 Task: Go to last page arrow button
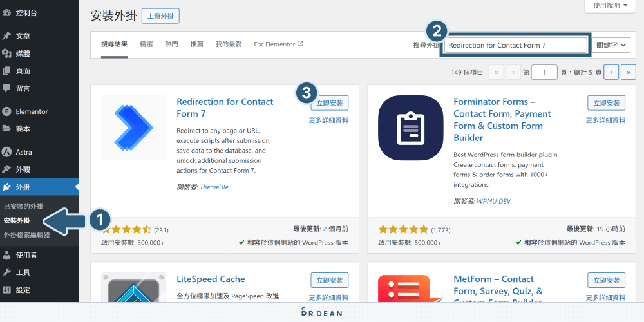point(629,73)
